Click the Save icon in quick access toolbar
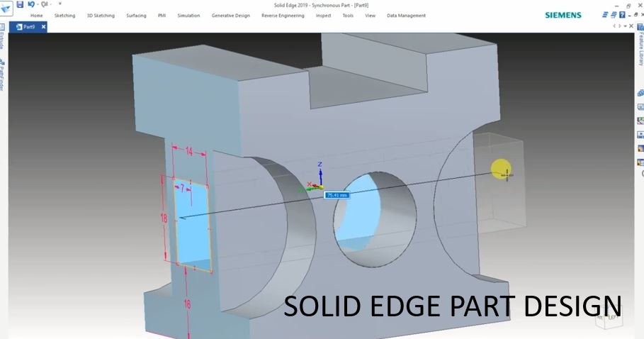 pyautogui.click(x=20, y=4)
